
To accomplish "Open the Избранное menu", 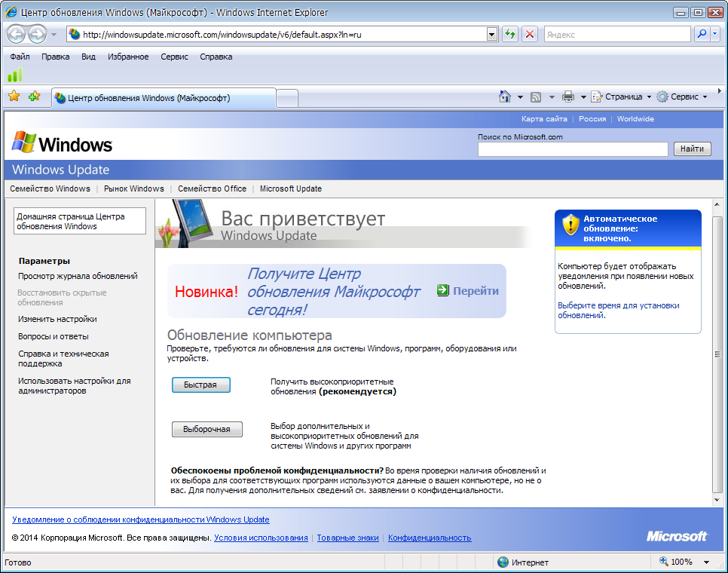I will click(128, 57).
